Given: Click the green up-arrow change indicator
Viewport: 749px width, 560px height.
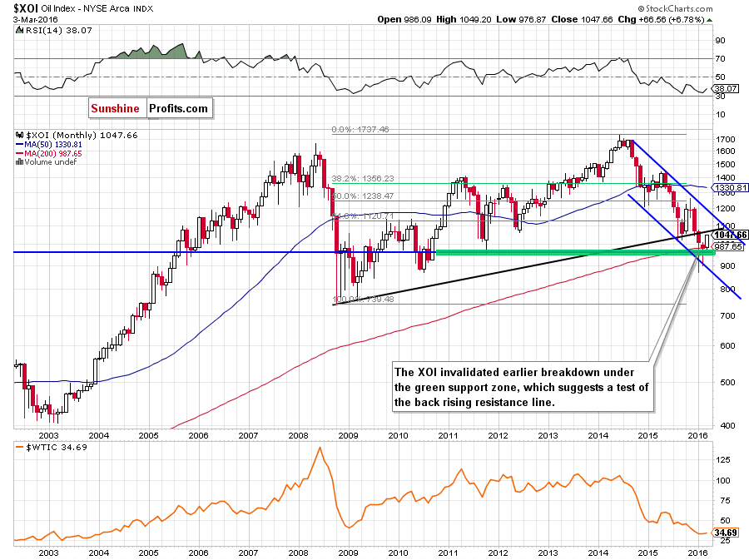Looking at the screenshot, I should point(709,20).
